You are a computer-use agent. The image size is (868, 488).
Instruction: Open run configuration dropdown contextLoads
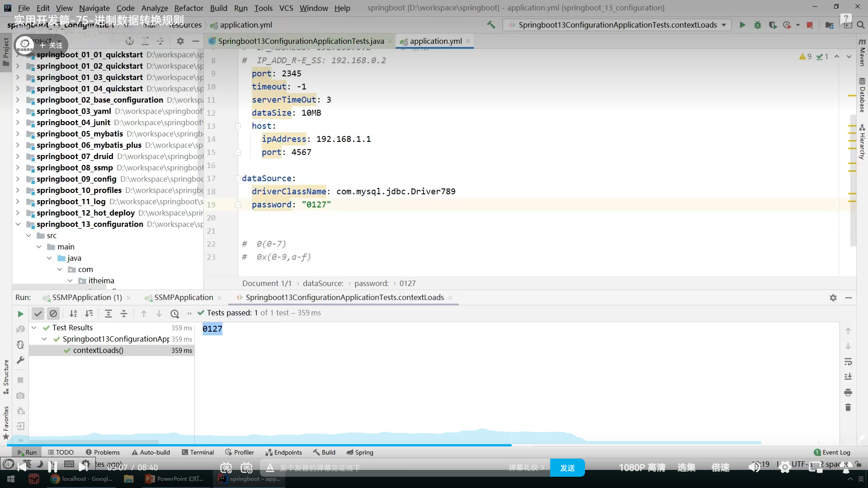coord(618,25)
